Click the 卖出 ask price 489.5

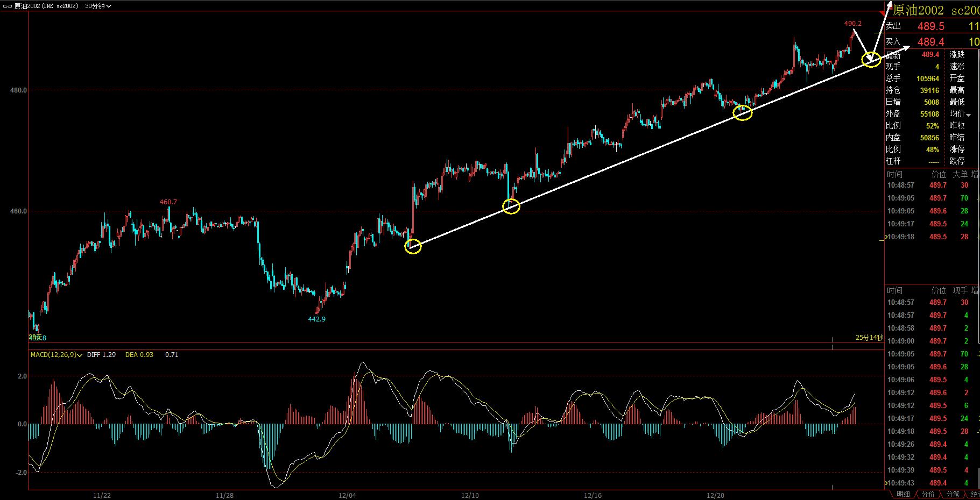pos(931,26)
